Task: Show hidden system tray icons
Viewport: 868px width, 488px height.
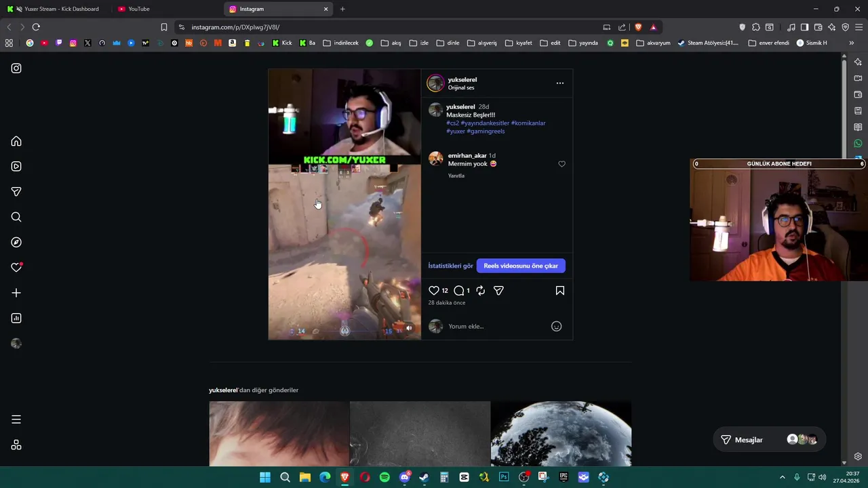Action: [x=782, y=477]
